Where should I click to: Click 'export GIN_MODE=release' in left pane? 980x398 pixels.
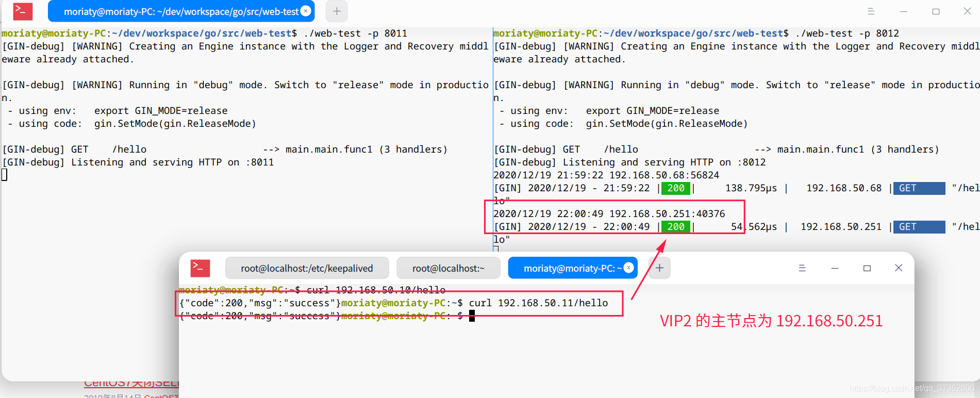click(x=161, y=111)
